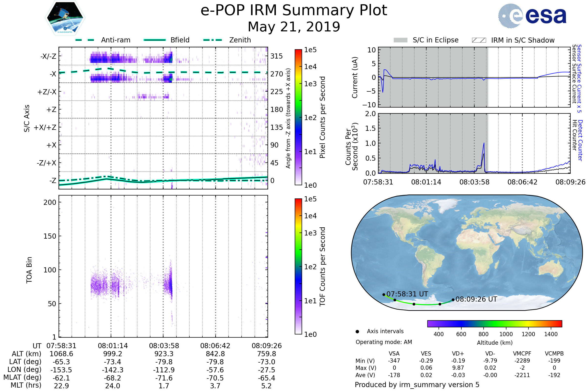The image size is (588, 392).
Task: Click the detector counter peak near 08:03:58
Action: [x=484, y=144]
